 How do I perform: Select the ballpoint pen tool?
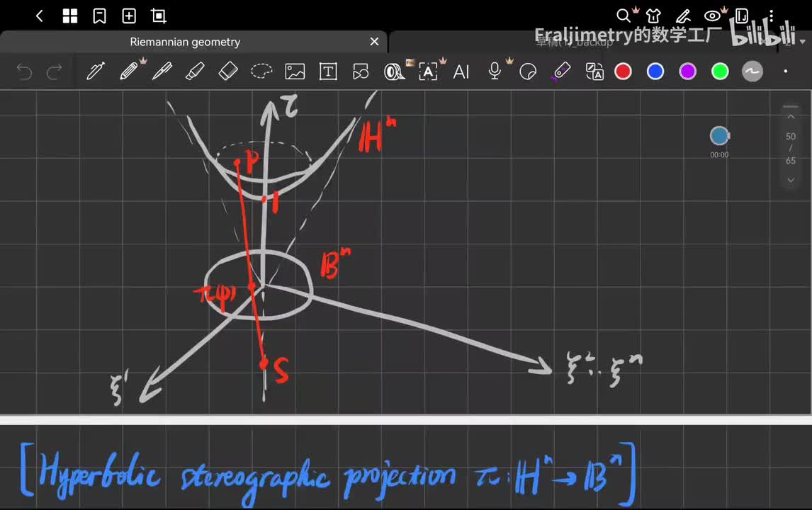[x=162, y=72]
